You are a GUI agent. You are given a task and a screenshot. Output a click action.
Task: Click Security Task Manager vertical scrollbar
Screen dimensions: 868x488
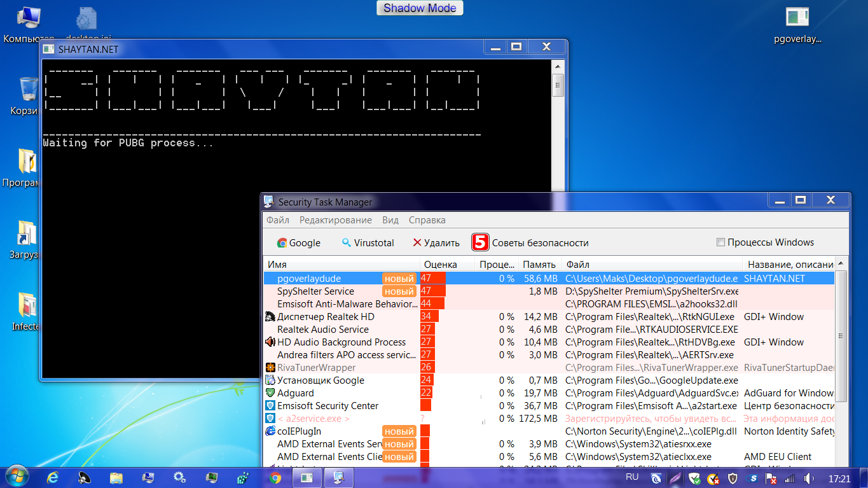[x=841, y=336]
